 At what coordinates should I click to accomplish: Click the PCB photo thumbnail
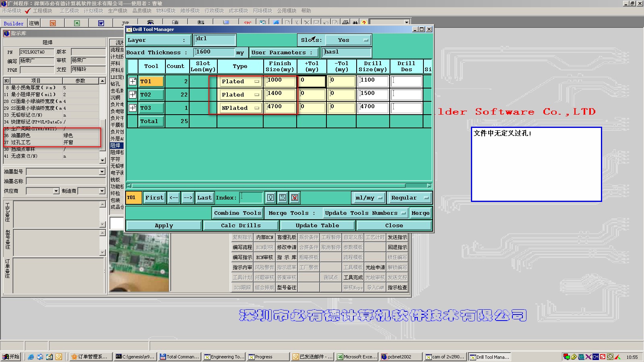pyautogui.click(x=139, y=262)
